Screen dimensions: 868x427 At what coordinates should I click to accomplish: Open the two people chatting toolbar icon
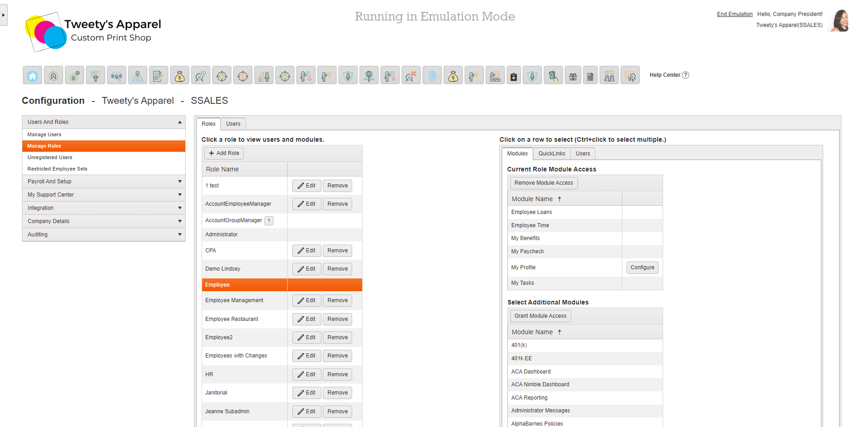click(609, 75)
